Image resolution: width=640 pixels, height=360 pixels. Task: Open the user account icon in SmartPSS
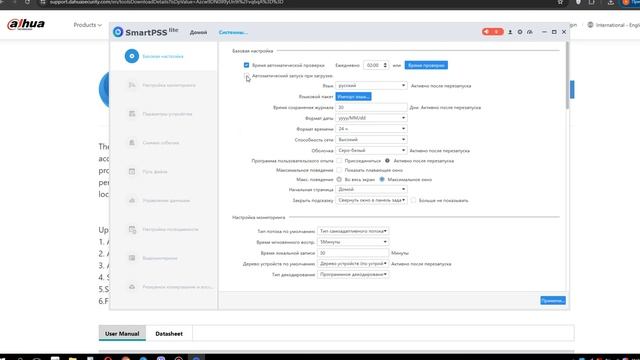click(510, 32)
